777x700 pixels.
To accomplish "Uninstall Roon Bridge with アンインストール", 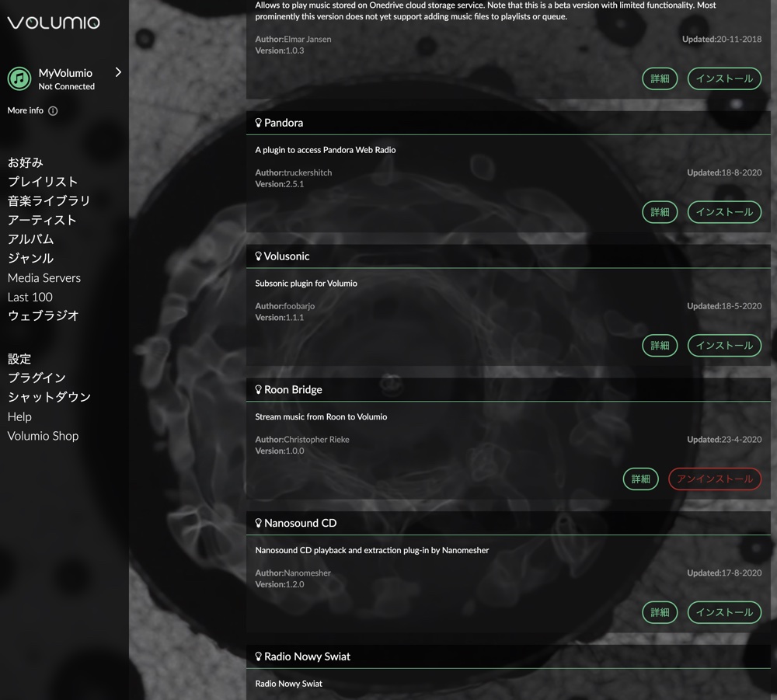I will (715, 479).
